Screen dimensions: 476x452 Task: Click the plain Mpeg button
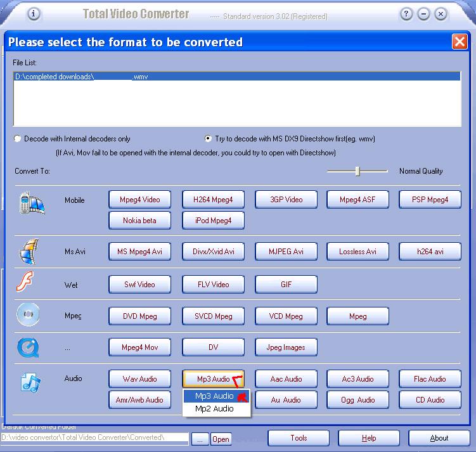coord(357,316)
